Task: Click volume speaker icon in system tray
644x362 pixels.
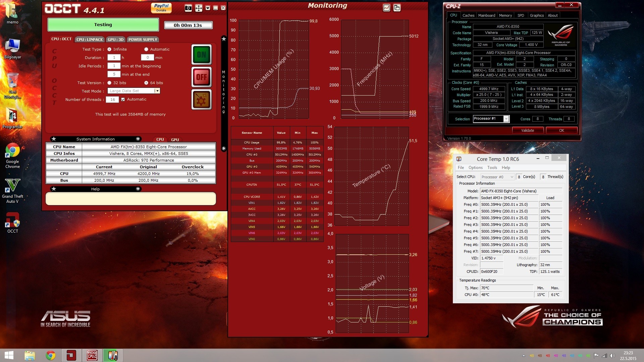Action: tap(612, 356)
